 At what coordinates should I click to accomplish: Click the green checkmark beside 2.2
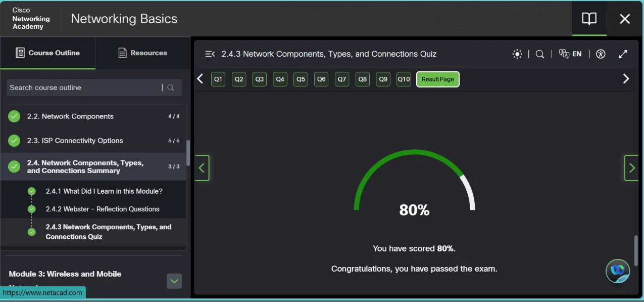[14, 116]
